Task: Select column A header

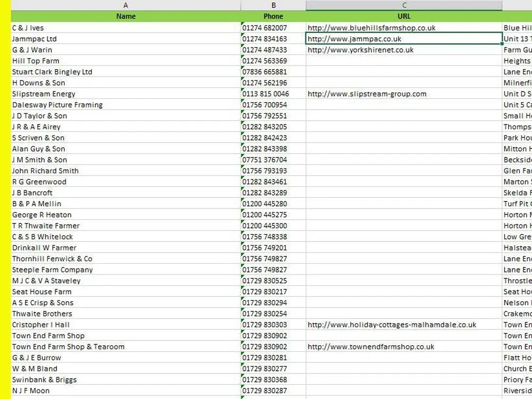Action: point(126,5)
